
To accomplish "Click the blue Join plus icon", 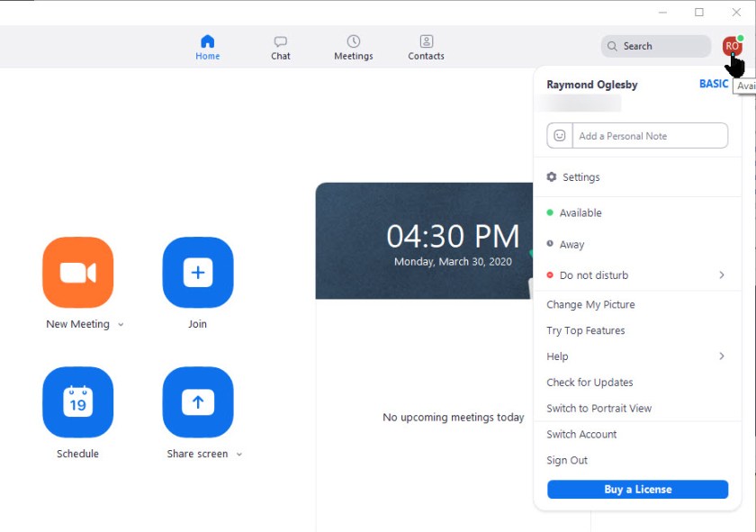I will coord(197,273).
